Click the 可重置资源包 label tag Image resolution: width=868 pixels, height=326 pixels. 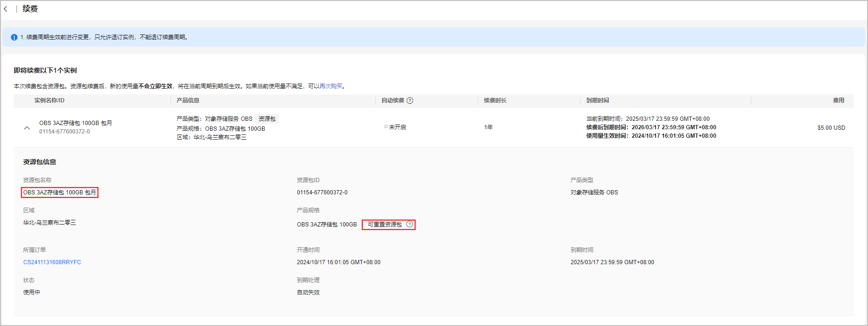[x=384, y=225]
